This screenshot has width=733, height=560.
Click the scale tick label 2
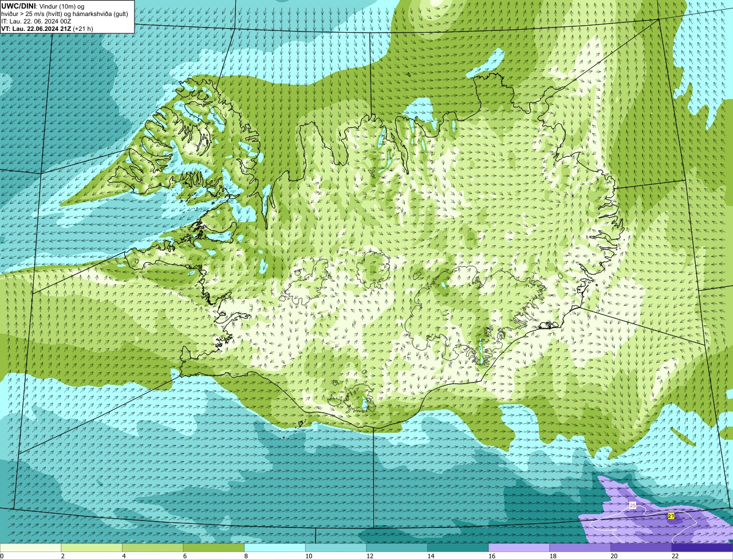pos(62,556)
